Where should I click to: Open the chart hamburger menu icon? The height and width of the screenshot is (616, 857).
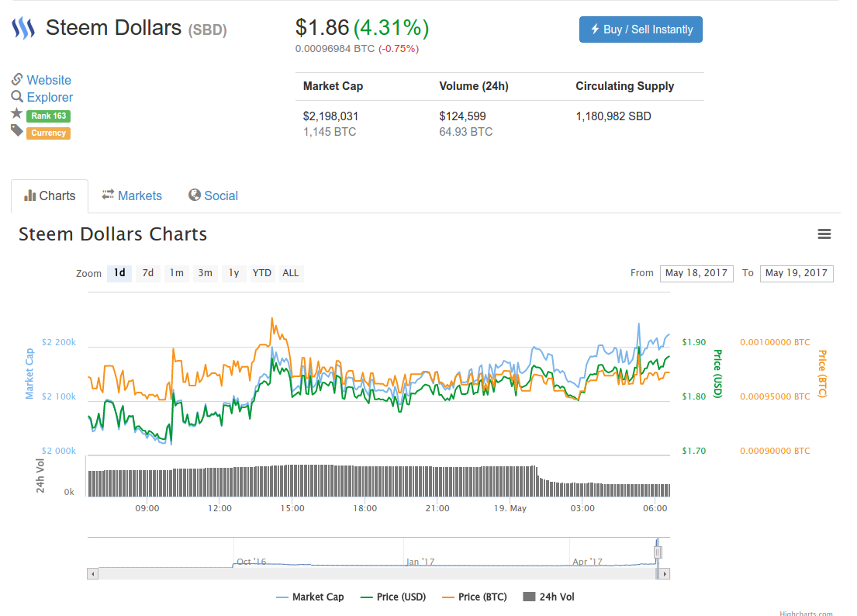point(824,234)
